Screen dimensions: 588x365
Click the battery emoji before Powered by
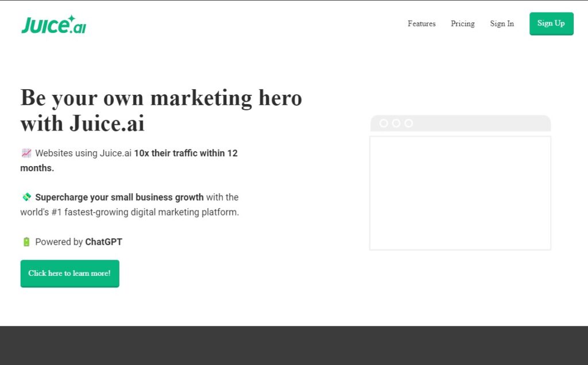click(x=26, y=242)
